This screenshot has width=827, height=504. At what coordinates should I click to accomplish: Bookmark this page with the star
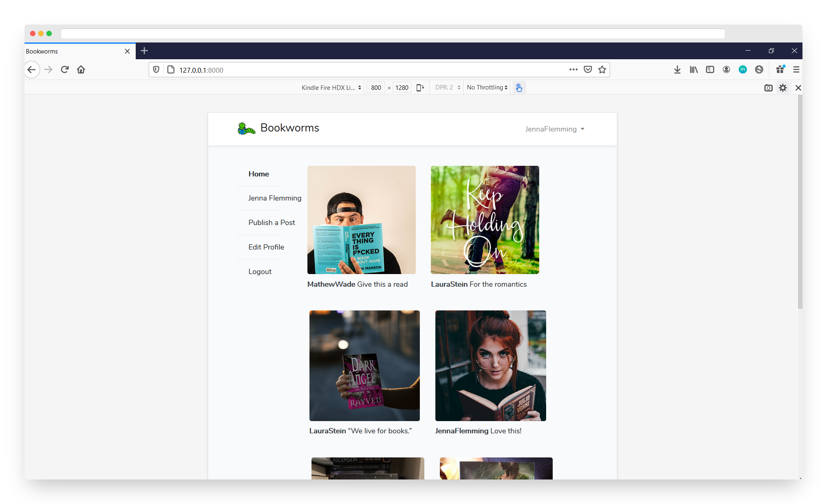[602, 70]
